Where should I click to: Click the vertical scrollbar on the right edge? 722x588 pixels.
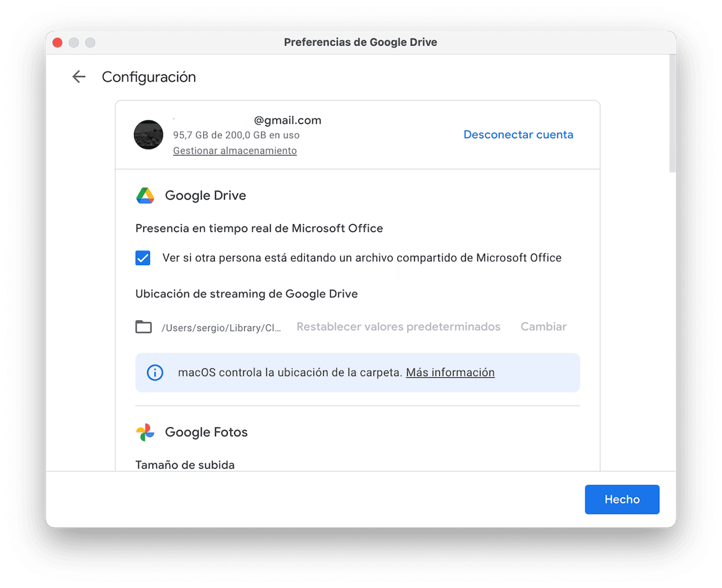(x=672, y=113)
